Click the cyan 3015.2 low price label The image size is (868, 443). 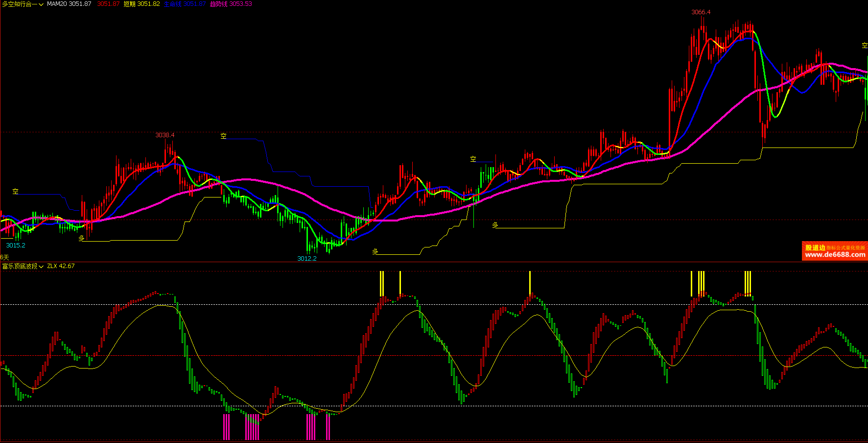[16, 246]
